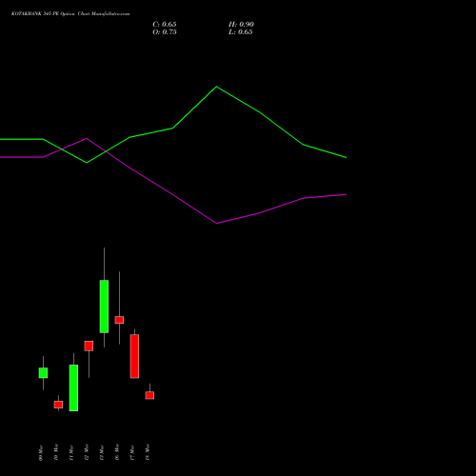Click the peak of the green indicator line
The height and width of the screenshot is (476, 476).
coord(216,87)
